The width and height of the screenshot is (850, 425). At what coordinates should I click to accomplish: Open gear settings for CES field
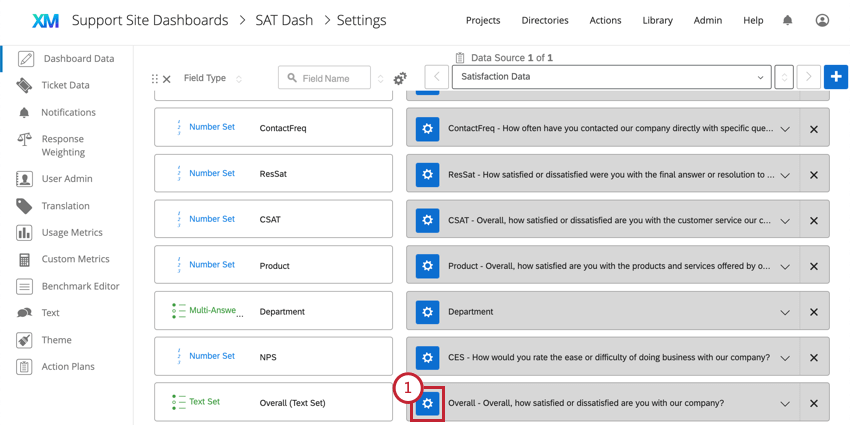427,358
